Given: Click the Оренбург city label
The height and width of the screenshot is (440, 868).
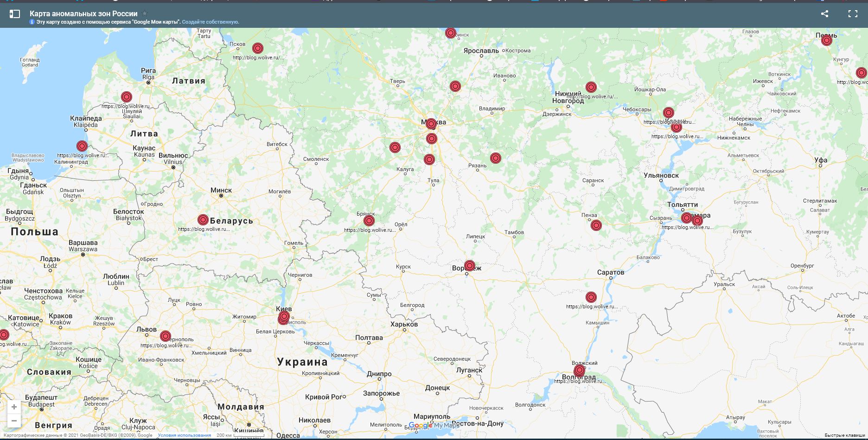Looking at the screenshot, I should [x=803, y=266].
